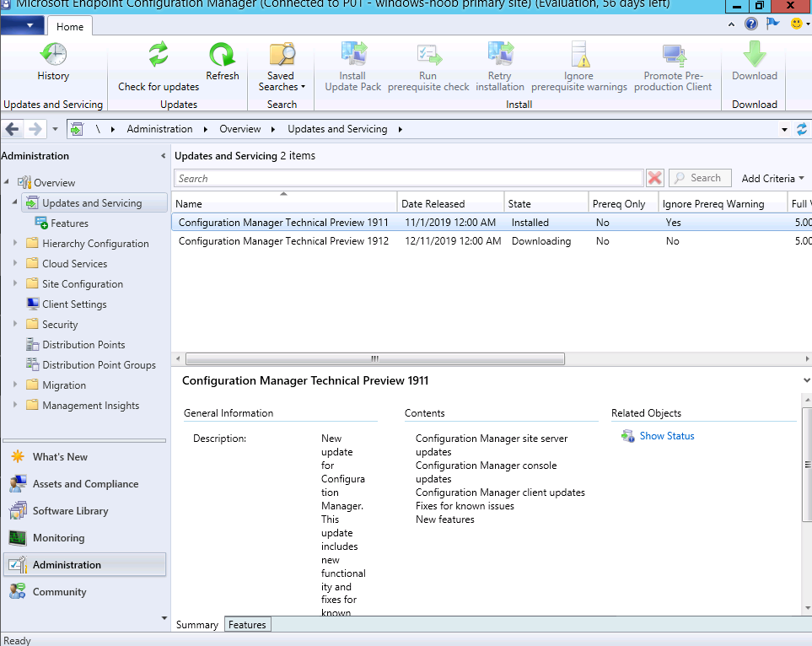Click the horizontal list scrollbar thumb
The width and height of the screenshot is (812, 646).
375,358
